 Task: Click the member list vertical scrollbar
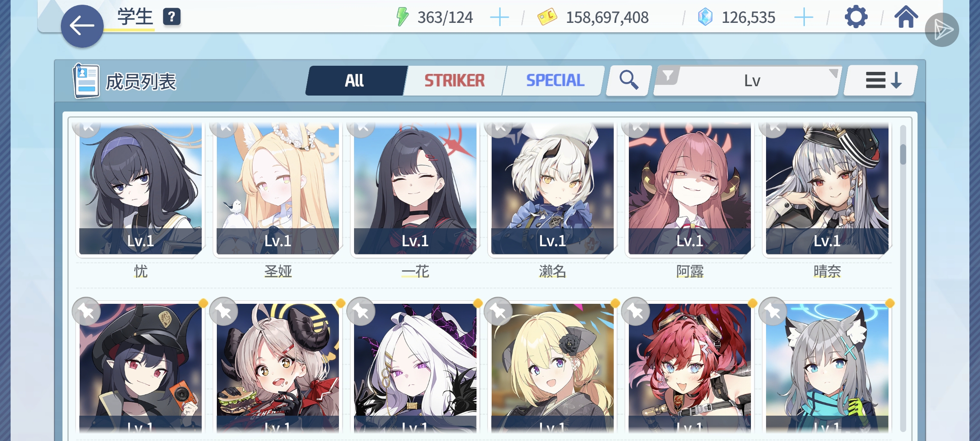point(903,278)
